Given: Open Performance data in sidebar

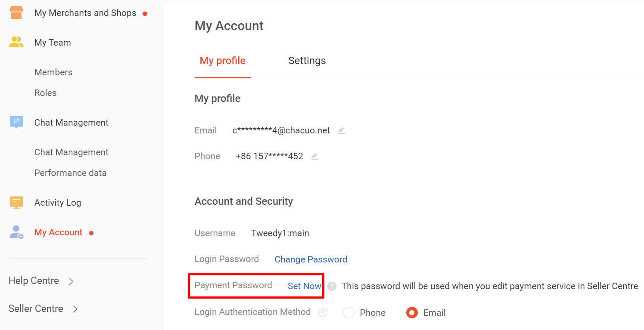Looking at the screenshot, I should click(70, 173).
